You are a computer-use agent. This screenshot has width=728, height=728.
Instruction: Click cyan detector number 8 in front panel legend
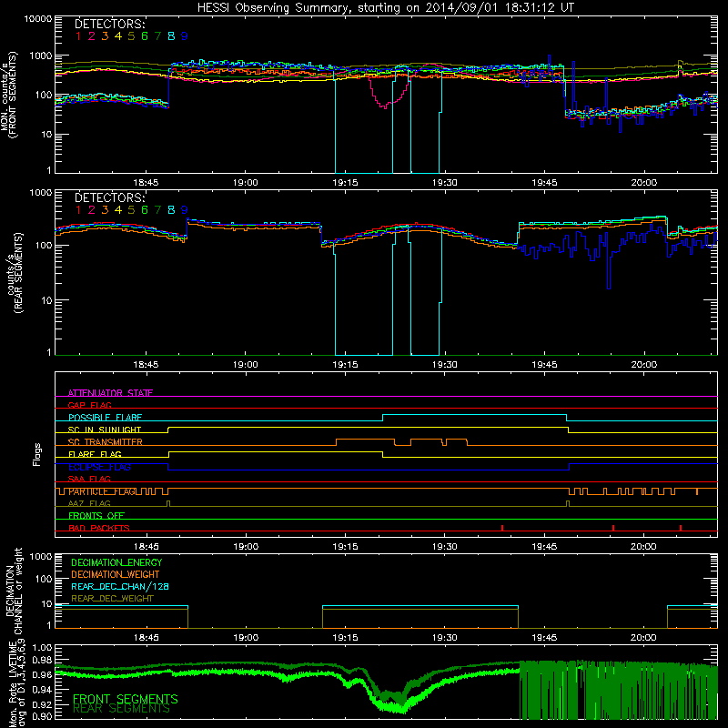tap(171, 36)
